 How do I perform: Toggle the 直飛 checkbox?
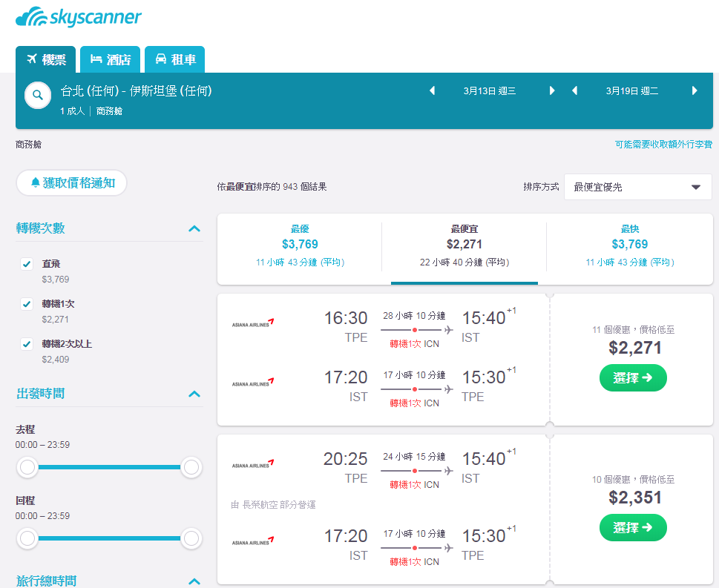27,264
